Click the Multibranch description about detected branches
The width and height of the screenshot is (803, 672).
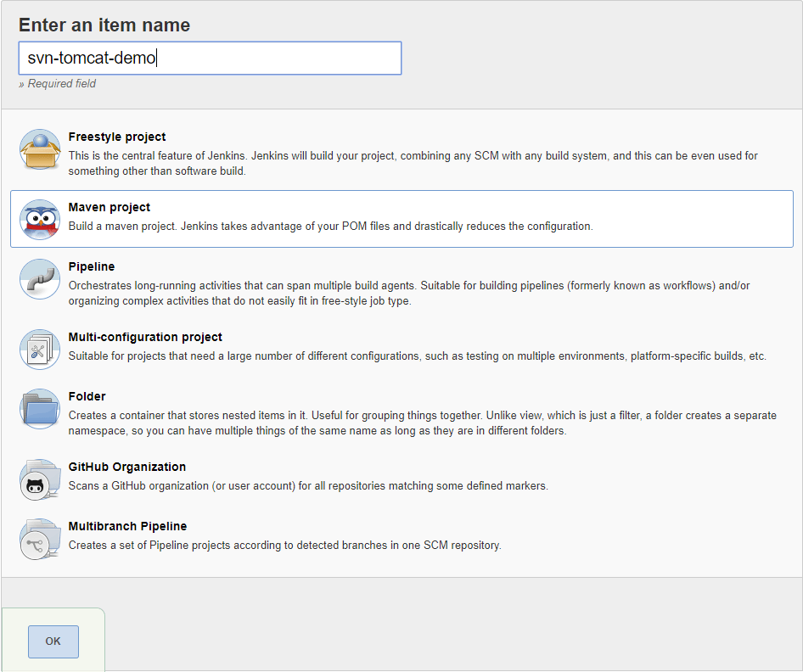click(x=284, y=546)
